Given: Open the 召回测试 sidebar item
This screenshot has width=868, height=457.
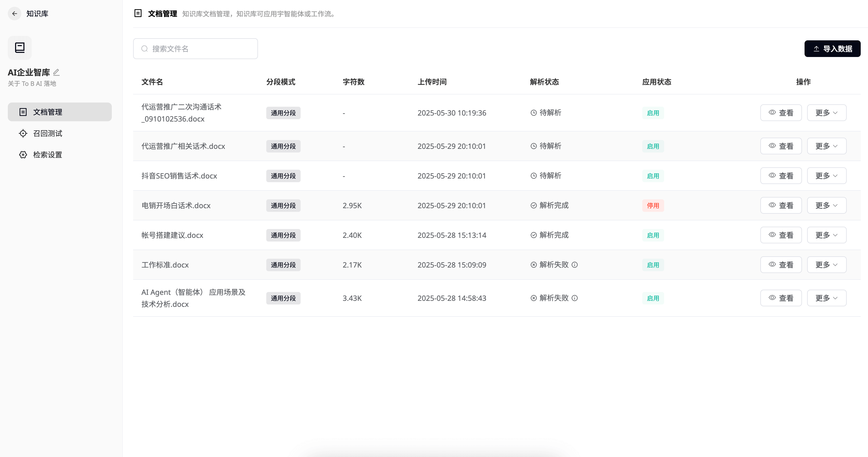Looking at the screenshot, I should click(x=48, y=134).
